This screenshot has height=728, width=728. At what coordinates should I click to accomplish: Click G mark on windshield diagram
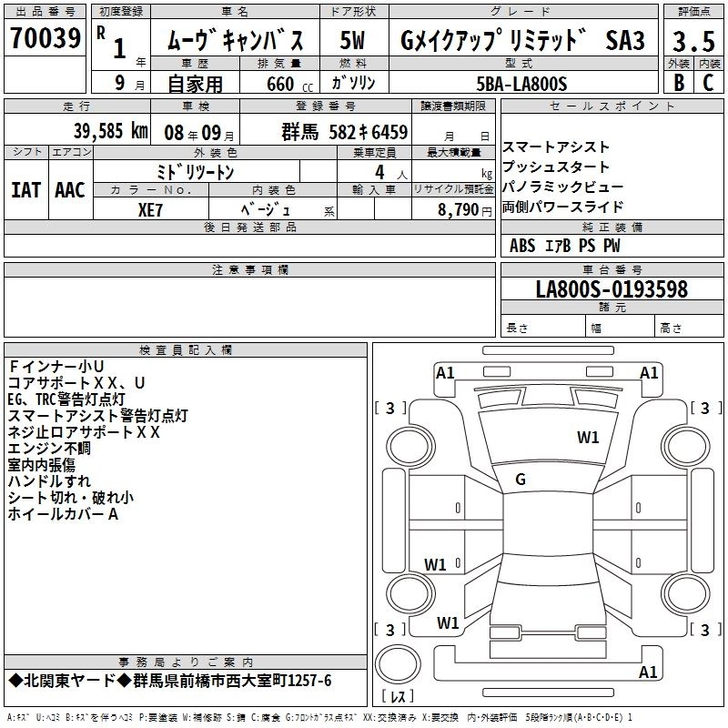coord(521,480)
